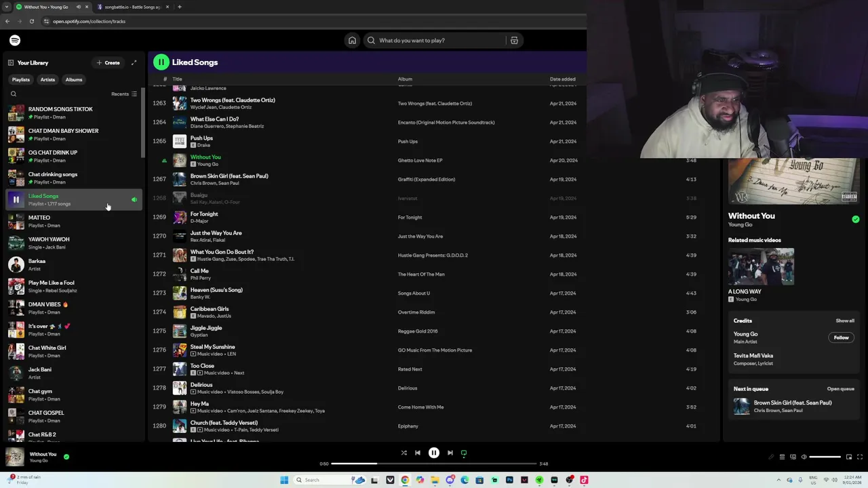Toggle liked checkmark next to Without You bottom bar
Screen dimensions: 868x488
(x=66, y=457)
